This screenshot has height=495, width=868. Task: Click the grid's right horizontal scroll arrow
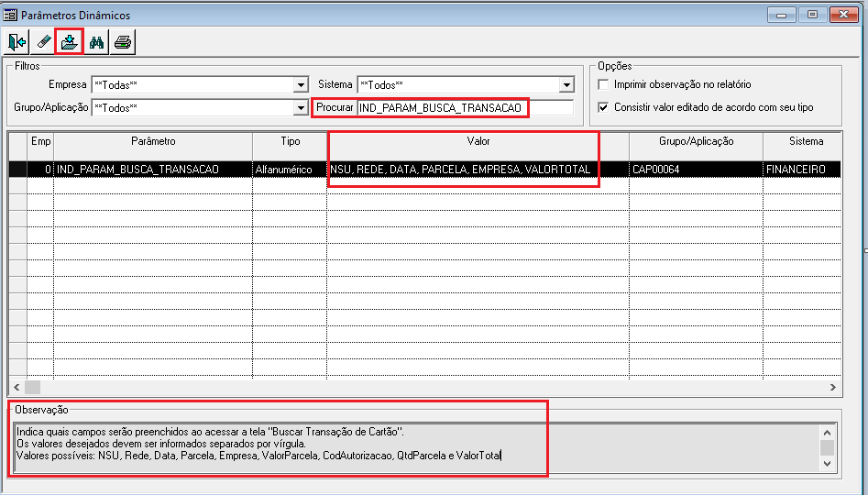pyautogui.click(x=833, y=387)
